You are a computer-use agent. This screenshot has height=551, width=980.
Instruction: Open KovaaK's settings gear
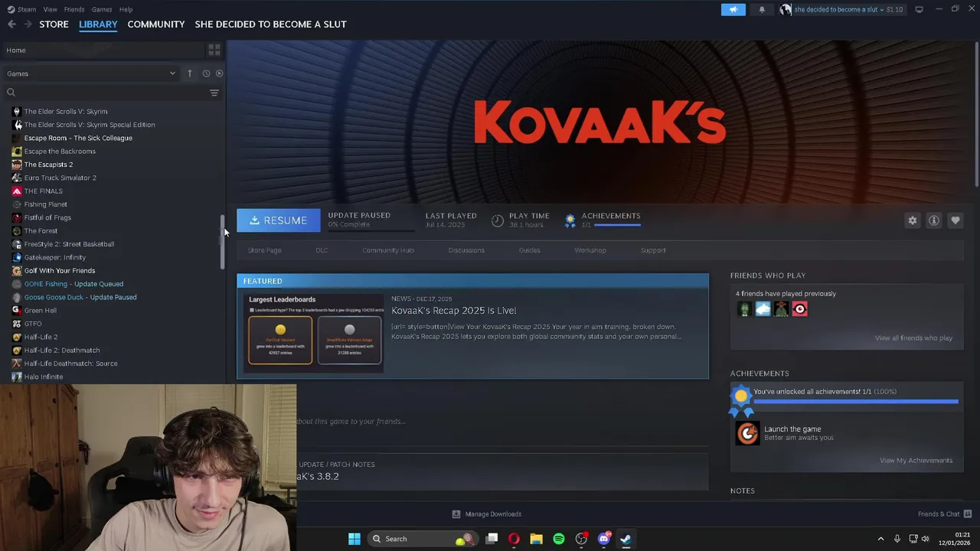913,220
